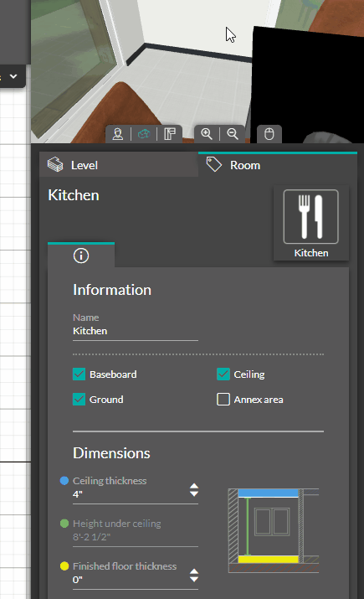The width and height of the screenshot is (364, 599).
Task: Increase finished floor thickness up arrow
Action: (194, 571)
